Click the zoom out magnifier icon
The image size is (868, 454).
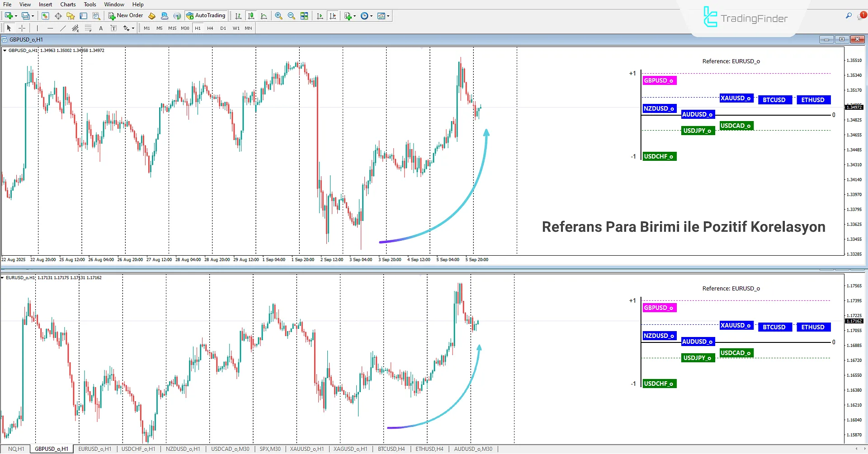click(x=291, y=16)
